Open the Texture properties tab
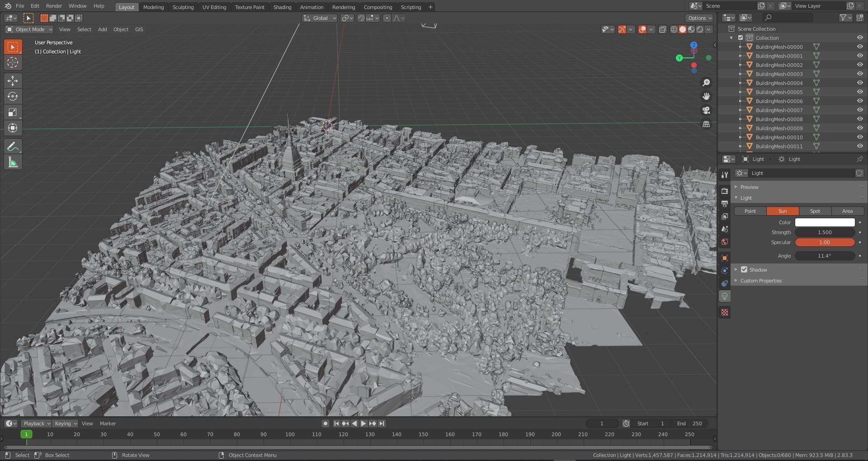The width and height of the screenshot is (868, 461). tap(725, 312)
